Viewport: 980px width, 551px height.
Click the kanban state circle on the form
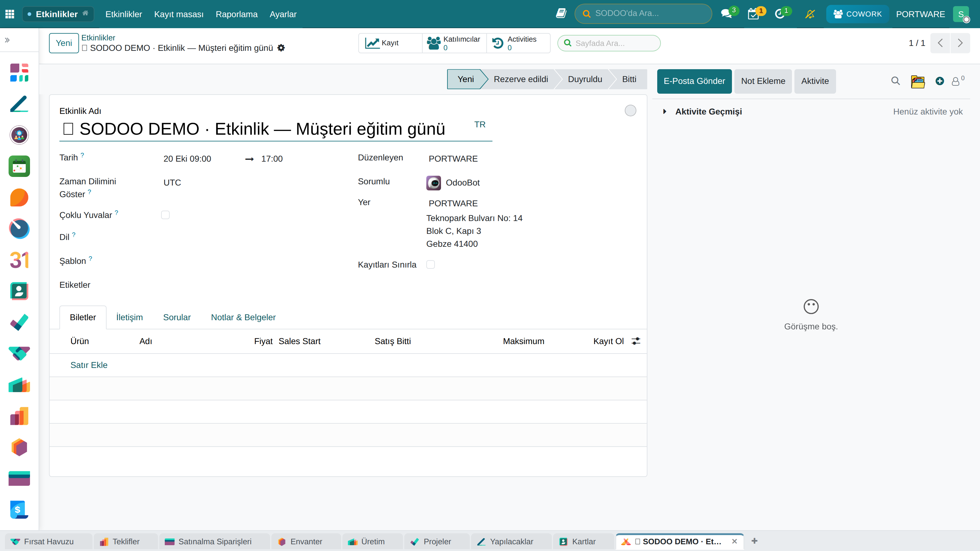pos(630,111)
